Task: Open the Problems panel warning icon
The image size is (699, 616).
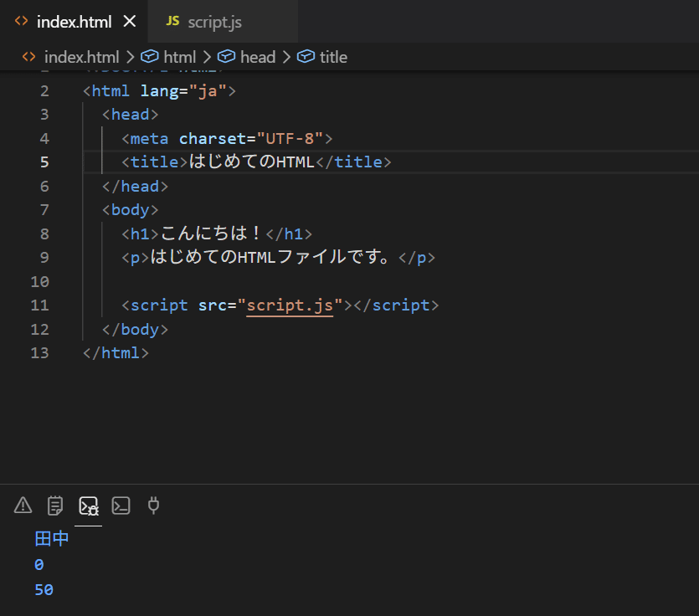Action: [x=23, y=505]
